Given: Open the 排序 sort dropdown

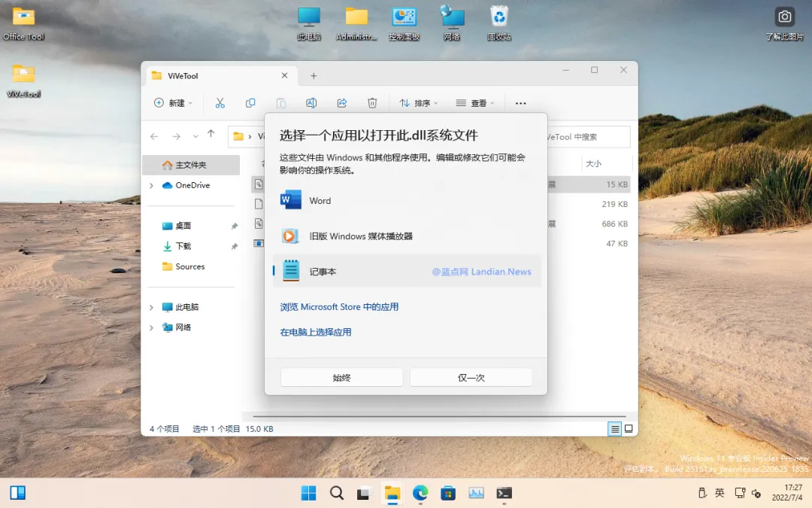Looking at the screenshot, I should coord(418,102).
